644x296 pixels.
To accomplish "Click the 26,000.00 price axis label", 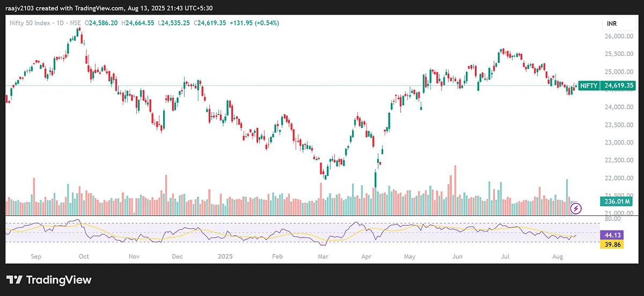I will (x=619, y=37).
